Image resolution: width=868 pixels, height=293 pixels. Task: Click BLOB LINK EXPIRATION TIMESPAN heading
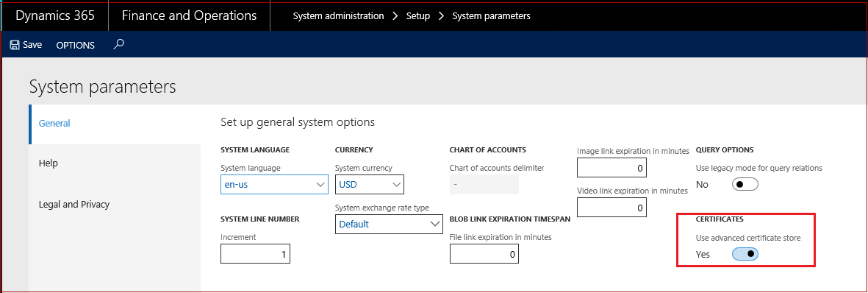click(x=510, y=219)
